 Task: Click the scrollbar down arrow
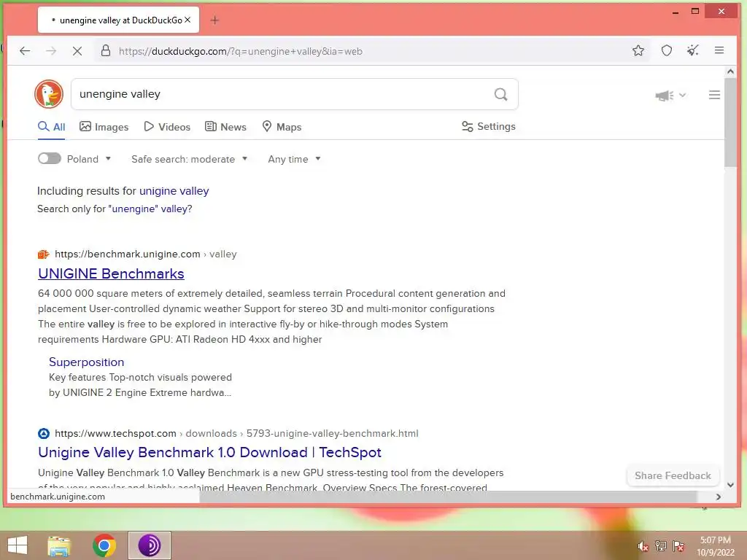point(730,485)
